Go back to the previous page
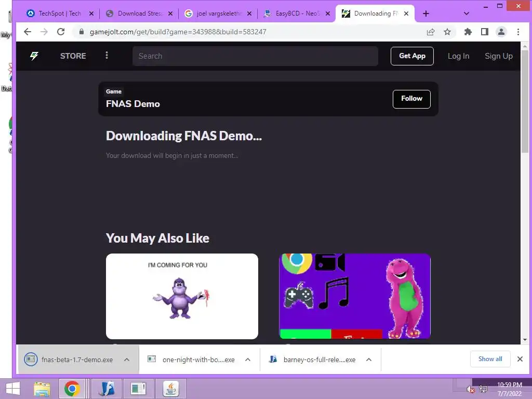 [x=28, y=32]
